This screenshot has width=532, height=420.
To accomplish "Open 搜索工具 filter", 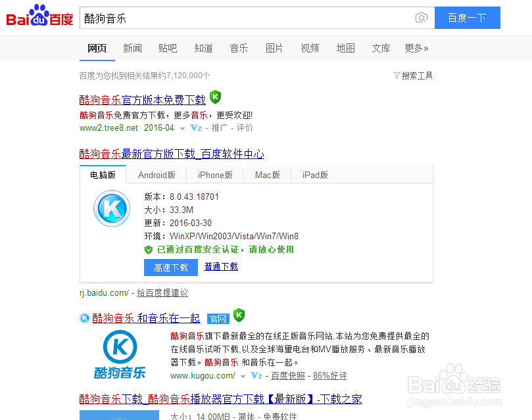I will pos(413,76).
